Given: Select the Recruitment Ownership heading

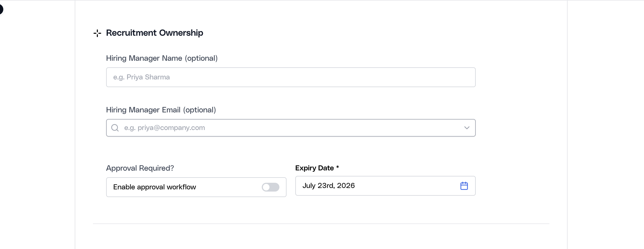Looking at the screenshot, I should pyautogui.click(x=154, y=33).
